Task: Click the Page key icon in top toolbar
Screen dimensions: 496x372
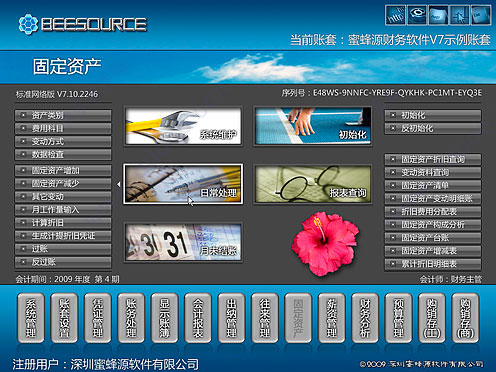Action: pyautogui.click(x=438, y=15)
